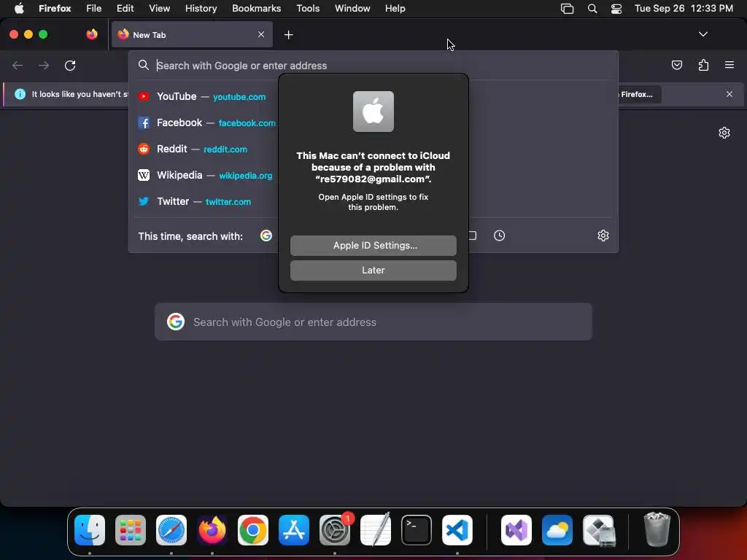Click Apple ID Settings... button
Screen dimensions: 747x560
pos(373,246)
